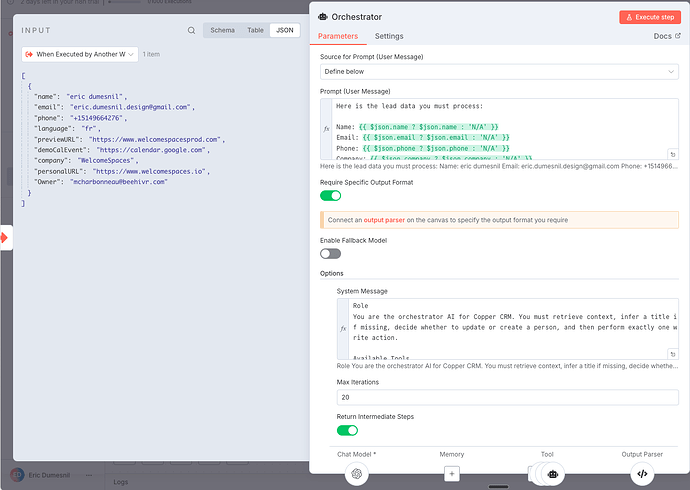This screenshot has width=690, height=490.
Task: Expand Source for Prompt 'Define below' dropdown
Action: coord(499,72)
